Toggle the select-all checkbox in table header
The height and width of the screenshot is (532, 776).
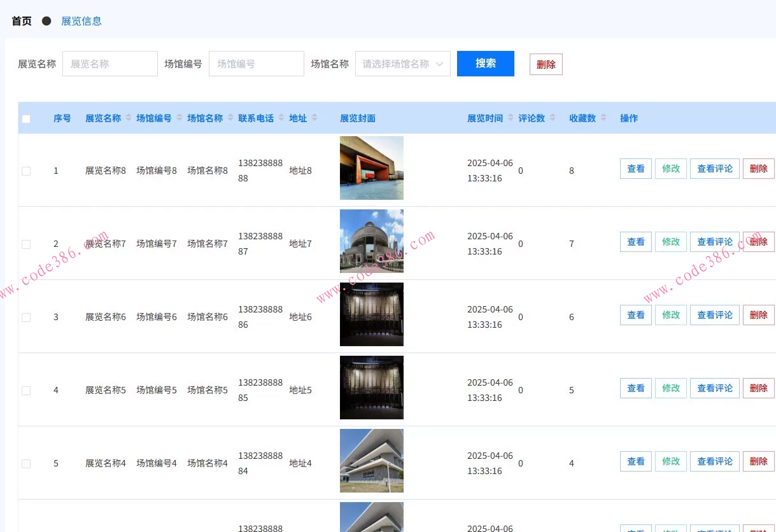pos(25,118)
